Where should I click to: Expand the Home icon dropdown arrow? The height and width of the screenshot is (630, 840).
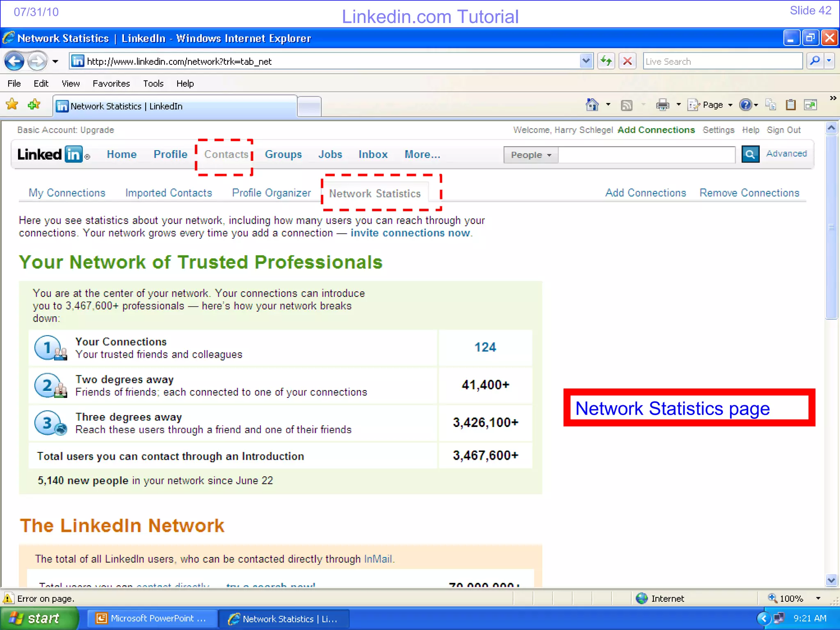608,105
